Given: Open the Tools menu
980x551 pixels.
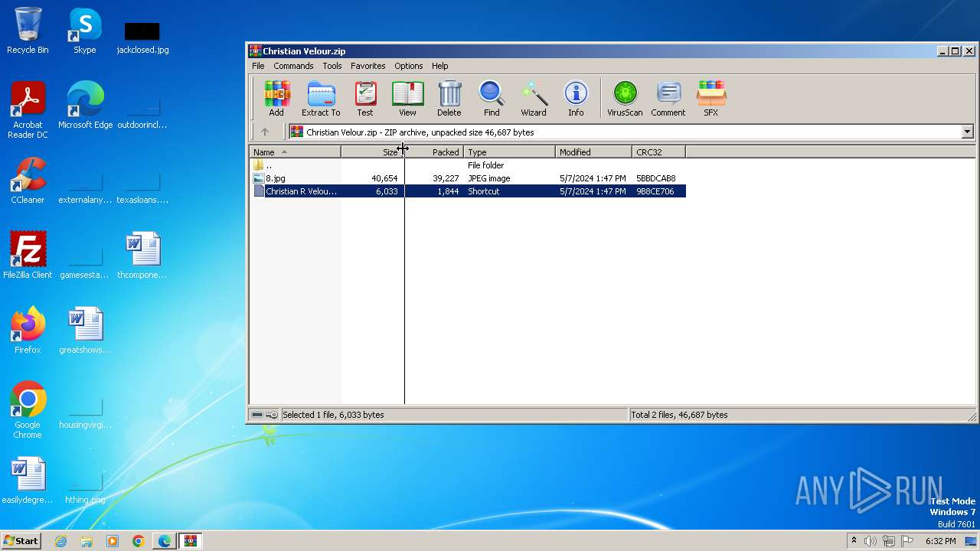Looking at the screenshot, I should point(332,66).
